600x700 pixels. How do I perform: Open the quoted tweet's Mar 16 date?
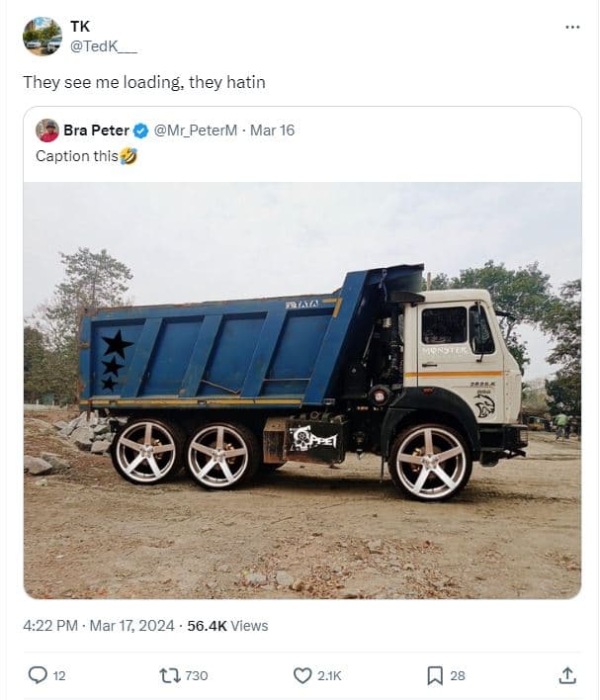click(x=272, y=131)
